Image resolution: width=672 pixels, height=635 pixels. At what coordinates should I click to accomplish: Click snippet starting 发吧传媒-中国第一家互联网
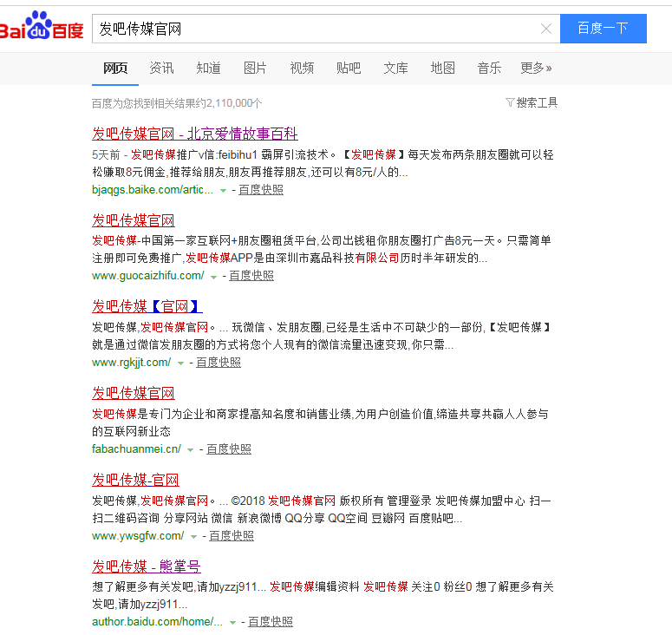tap(322, 249)
